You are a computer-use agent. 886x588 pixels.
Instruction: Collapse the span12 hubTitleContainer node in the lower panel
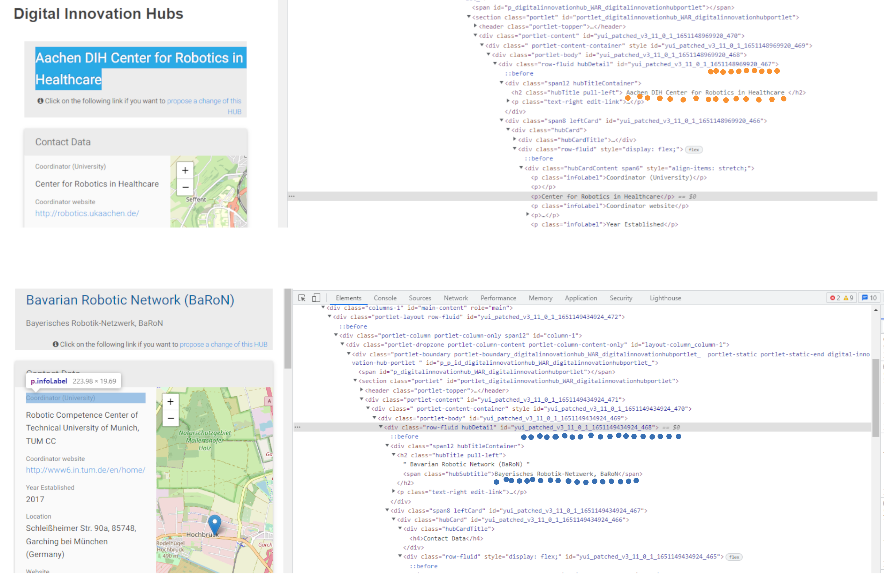click(x=388, y=446)
